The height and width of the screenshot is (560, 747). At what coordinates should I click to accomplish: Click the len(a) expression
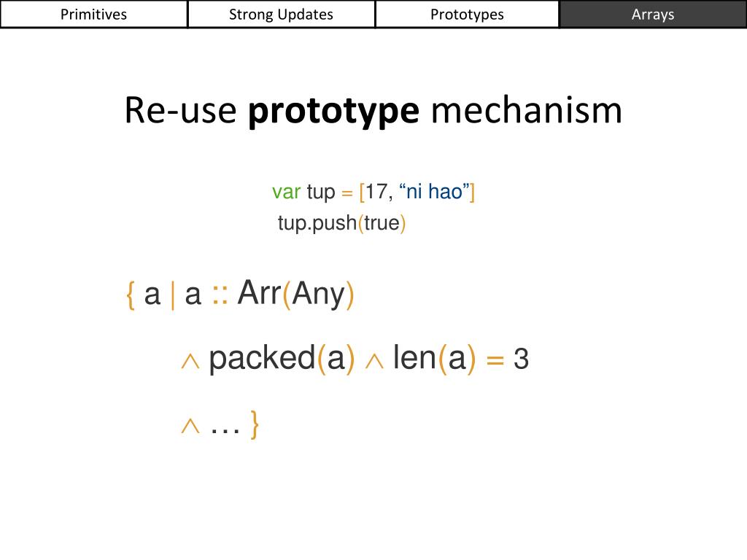tap(434, 358)
